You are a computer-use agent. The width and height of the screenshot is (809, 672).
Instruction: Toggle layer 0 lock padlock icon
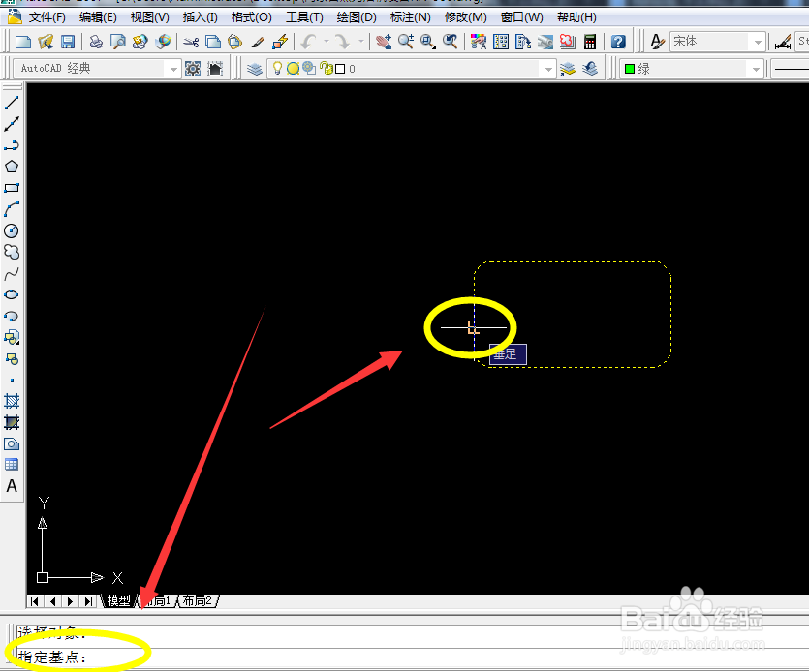[x=326, y=68]
